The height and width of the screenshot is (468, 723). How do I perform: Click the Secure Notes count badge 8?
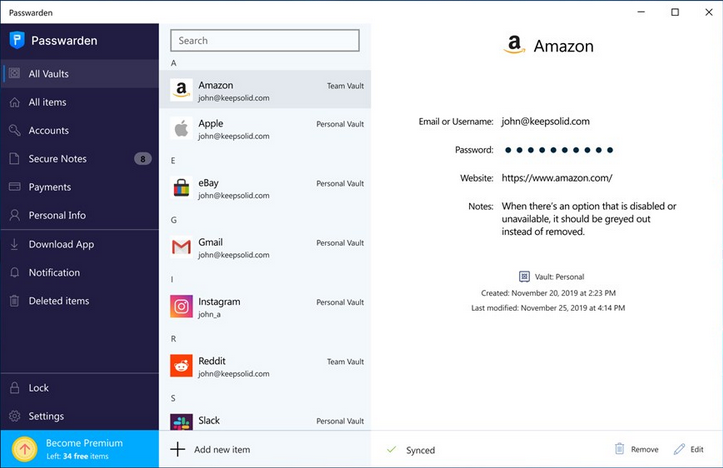[142, 159]
